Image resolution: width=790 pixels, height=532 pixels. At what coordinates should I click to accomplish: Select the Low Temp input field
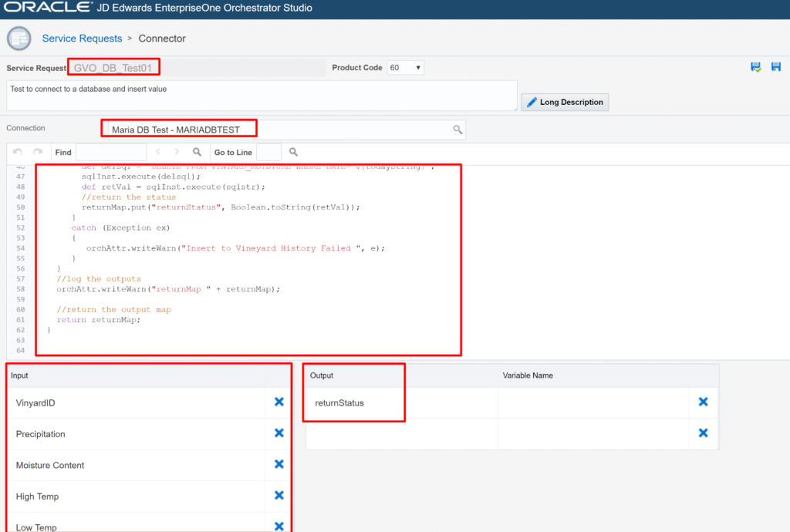coord(136,524)
